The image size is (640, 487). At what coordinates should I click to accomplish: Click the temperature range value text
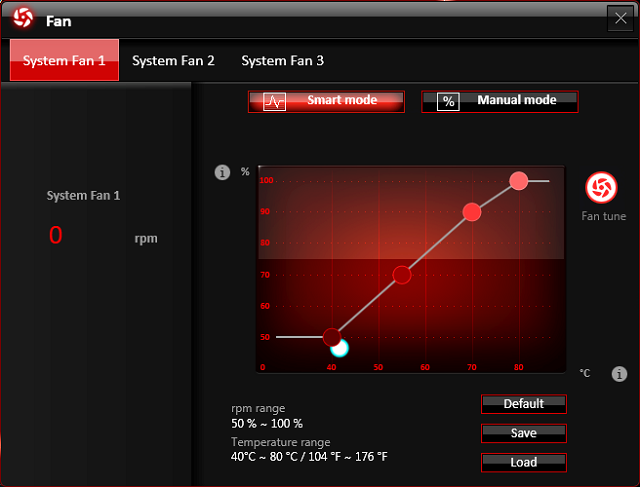click(x=309, y=456)
